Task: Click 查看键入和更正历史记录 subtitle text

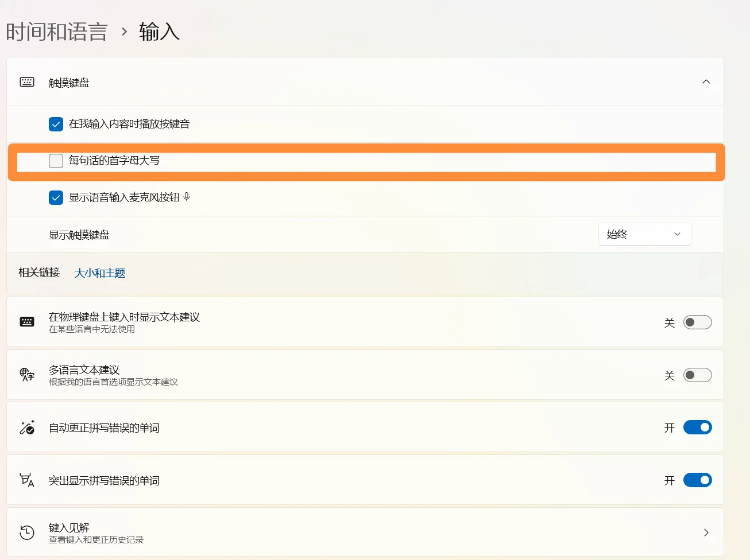Action: [95, 539]
